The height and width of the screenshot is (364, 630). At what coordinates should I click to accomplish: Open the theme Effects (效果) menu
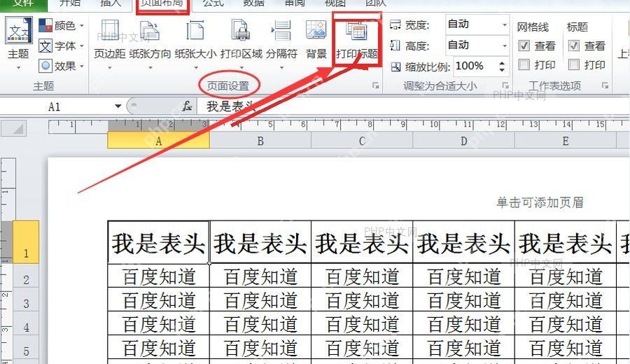(62, 66)
